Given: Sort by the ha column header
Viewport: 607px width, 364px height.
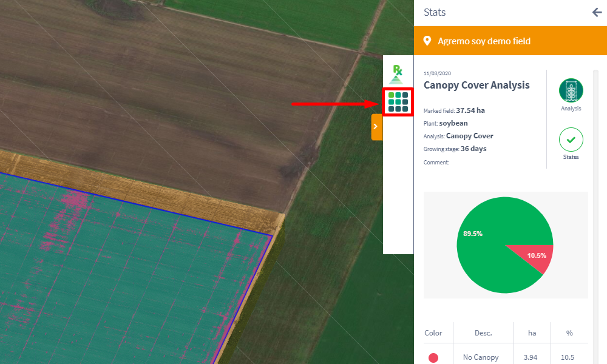Looking at the screenshot, I should click(532, 332).
